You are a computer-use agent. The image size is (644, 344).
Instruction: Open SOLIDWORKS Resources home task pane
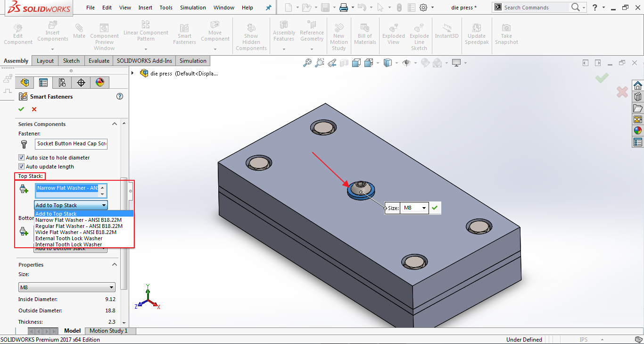[x=638, y=85]
